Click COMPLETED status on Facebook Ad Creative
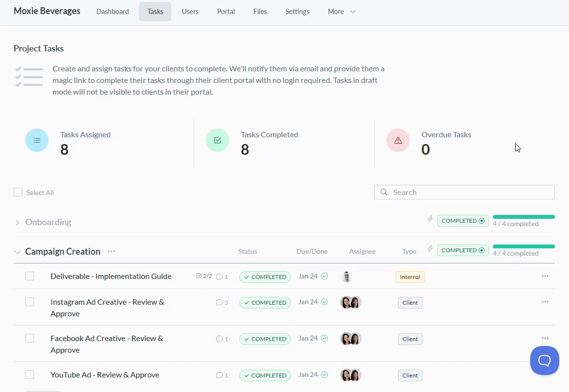This screenshot has width=569, height=392. (265, 339)
